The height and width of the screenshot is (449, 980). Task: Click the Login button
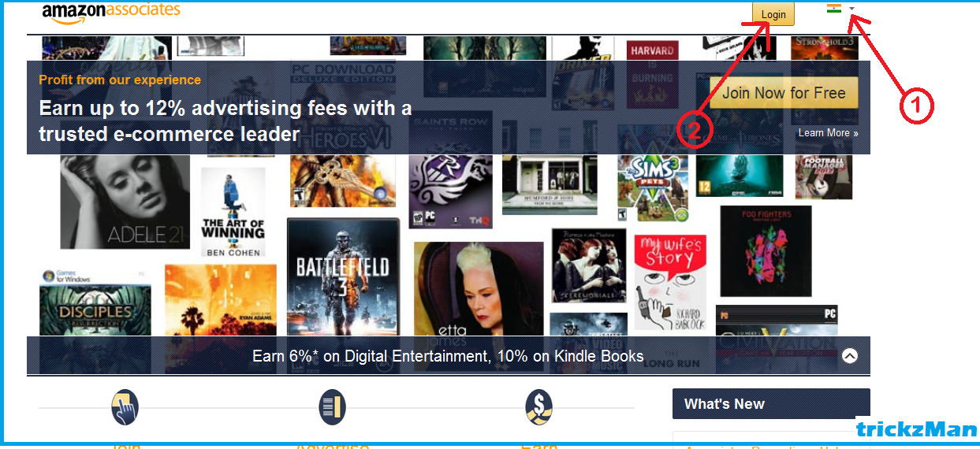(x=773, y=14)
